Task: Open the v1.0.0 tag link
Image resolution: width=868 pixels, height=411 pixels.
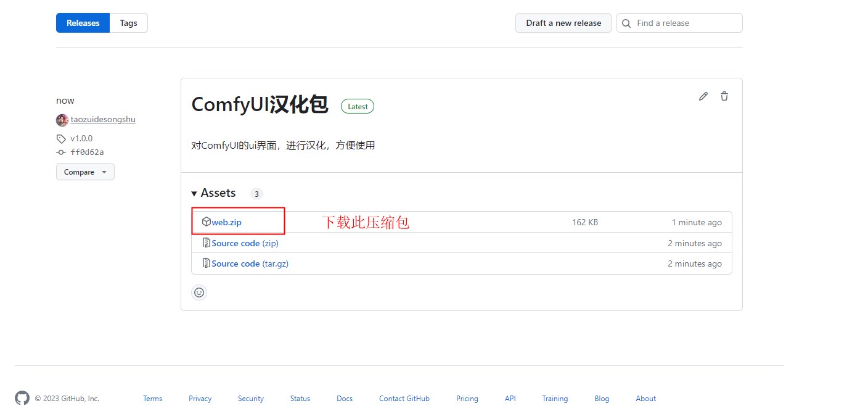Action: click(x=81, y=139)
